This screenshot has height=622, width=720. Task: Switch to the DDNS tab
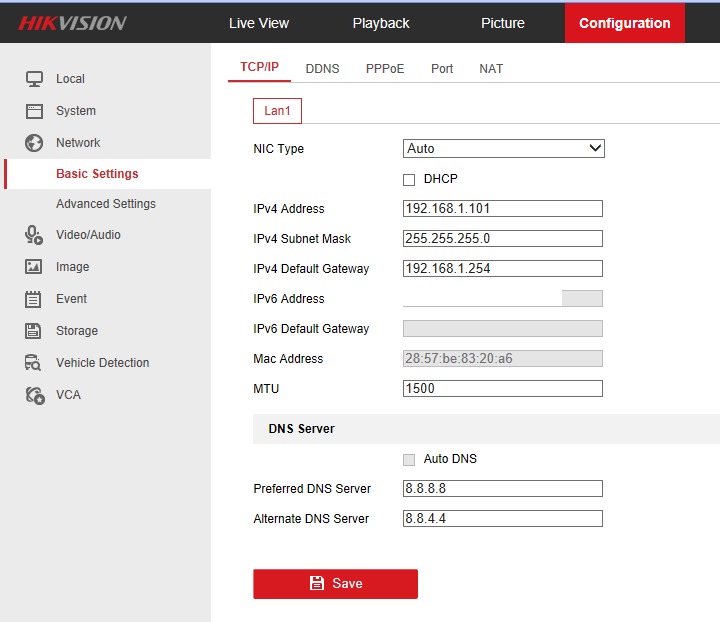coord(322,69)
